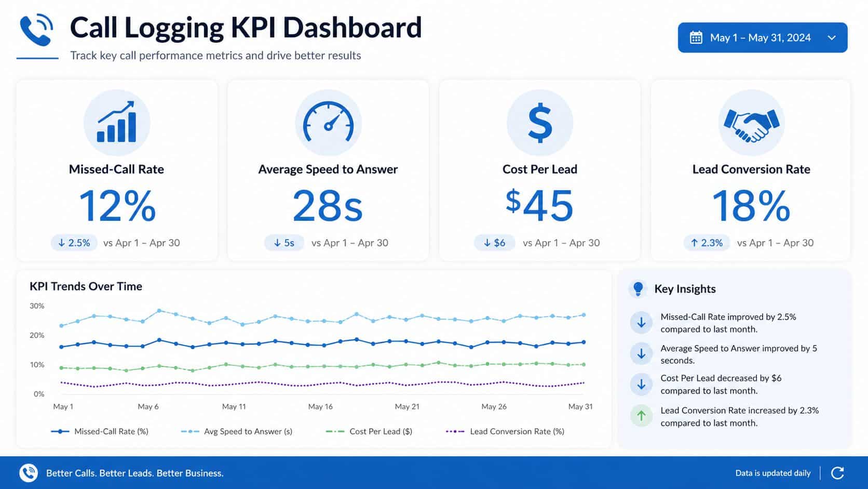The width and height of the screenshot is (868, 489).
Task: Click the May 21 label on the chart axis
Action: pos(407,406)
